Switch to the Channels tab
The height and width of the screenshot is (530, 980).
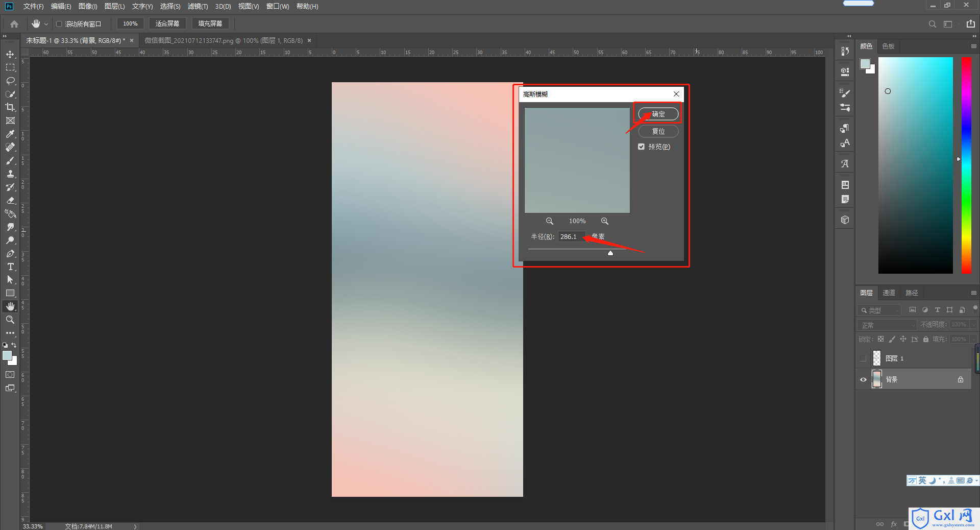pos(889,293)
